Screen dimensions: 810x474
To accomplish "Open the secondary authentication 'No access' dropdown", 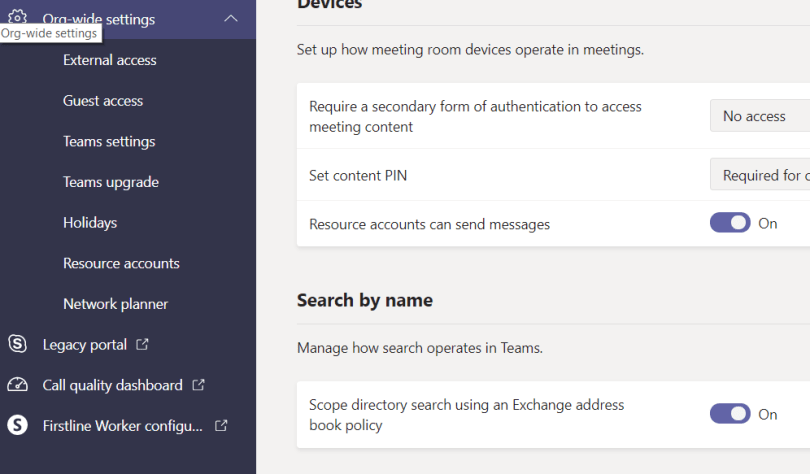I will pyautogui.click(x=760, y=116).
